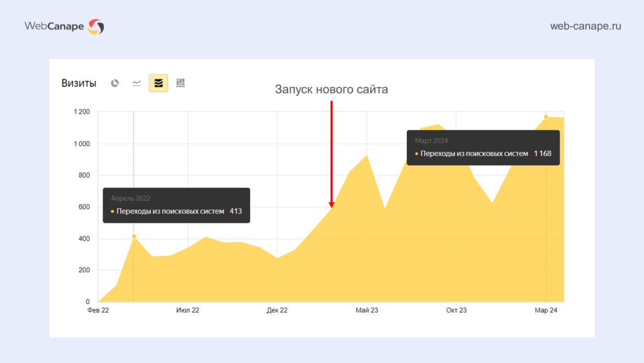Click the 'Запуск нового сайта' caption
Image resolution: width=644 pixels, height=363 pixels.
[x=331, y=89]
